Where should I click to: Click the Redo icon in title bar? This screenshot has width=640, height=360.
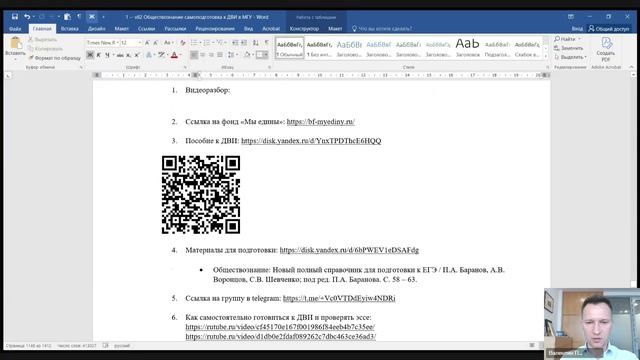point(42,17)
